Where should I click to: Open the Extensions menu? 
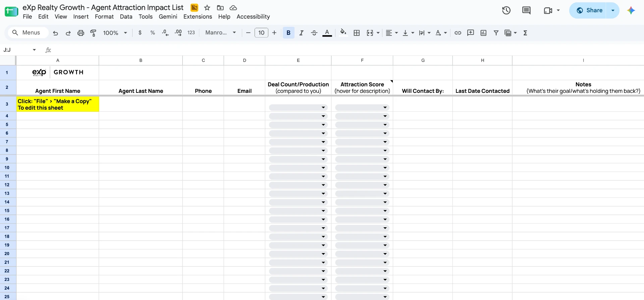pyautogui.click(x=198, y=17)
